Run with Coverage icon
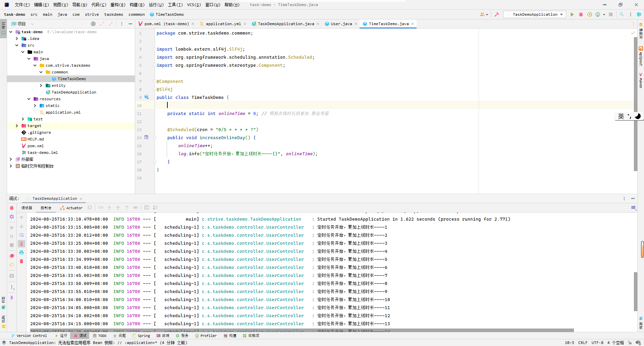The image size is (644, 346). click(589, 14)
